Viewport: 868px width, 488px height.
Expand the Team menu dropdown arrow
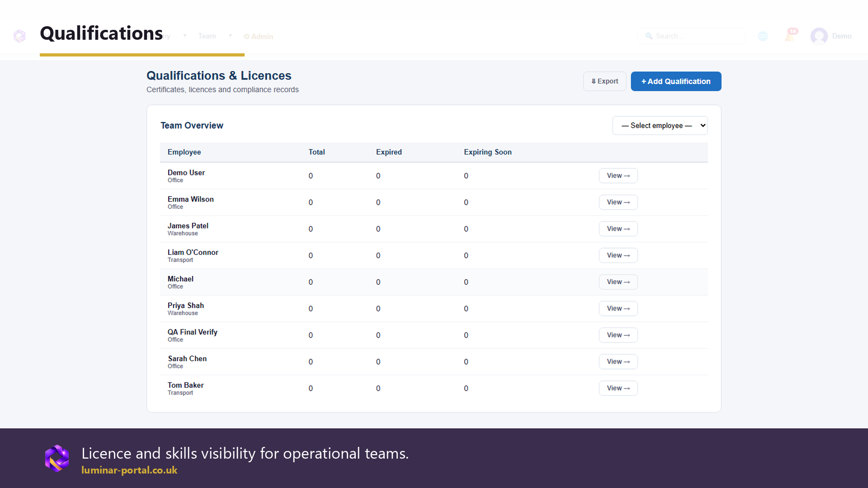230,36
